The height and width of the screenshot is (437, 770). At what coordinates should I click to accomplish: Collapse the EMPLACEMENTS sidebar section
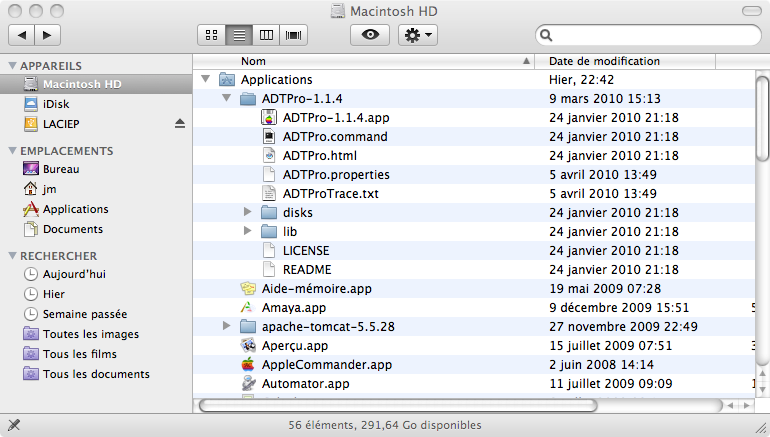pos(12,151)
